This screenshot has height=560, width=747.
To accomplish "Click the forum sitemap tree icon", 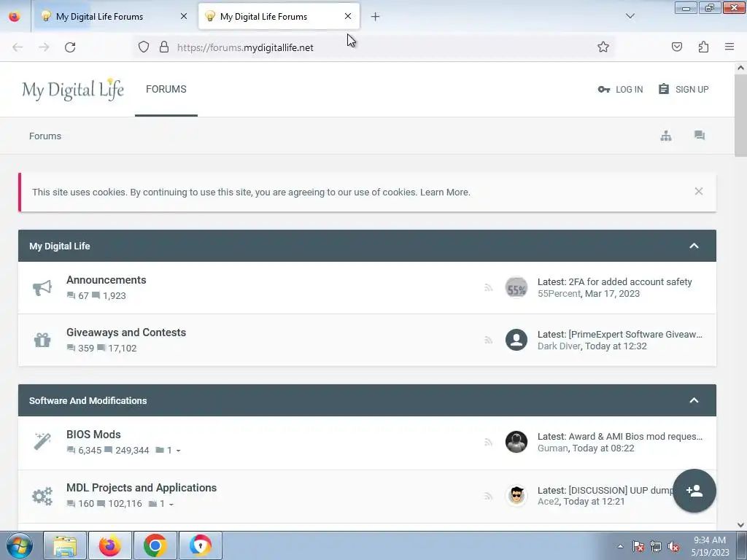I will tap(666, 136).
